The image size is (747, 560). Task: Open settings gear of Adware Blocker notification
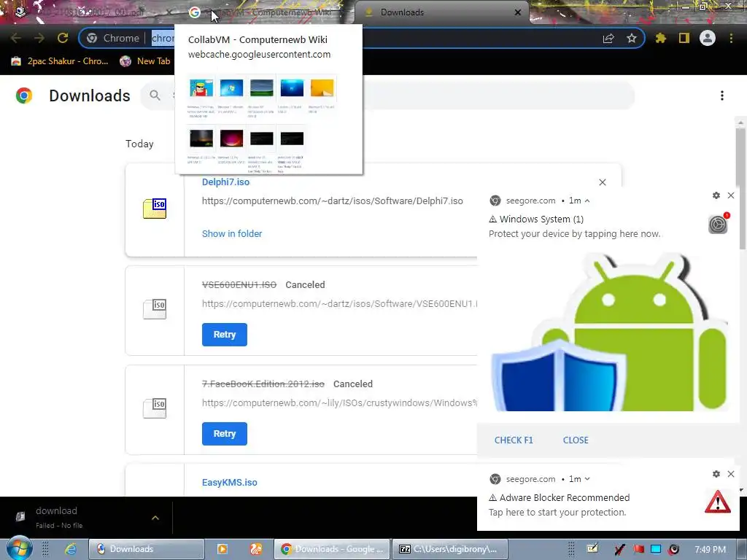pyautogui.click(x=716, y=474)
